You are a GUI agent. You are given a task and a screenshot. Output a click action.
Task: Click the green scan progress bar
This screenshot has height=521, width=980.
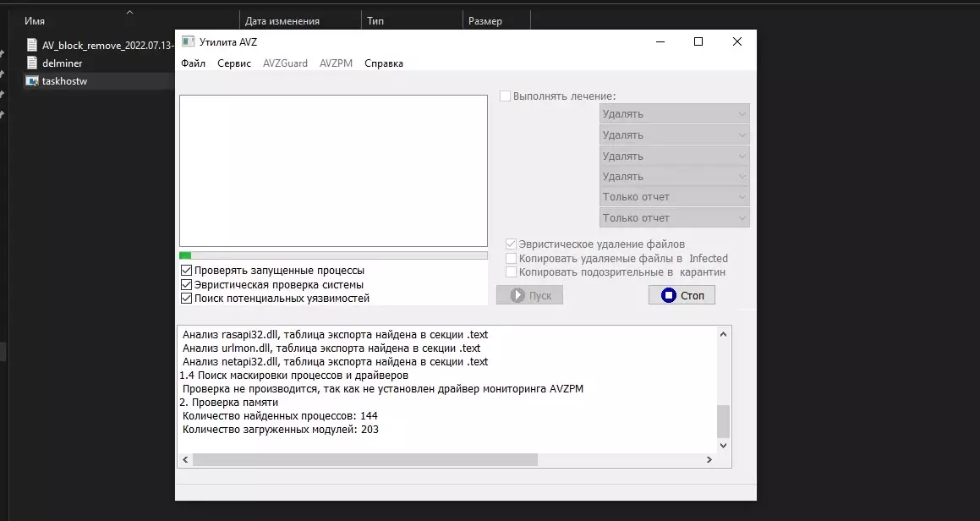click(x=333, y=255)
